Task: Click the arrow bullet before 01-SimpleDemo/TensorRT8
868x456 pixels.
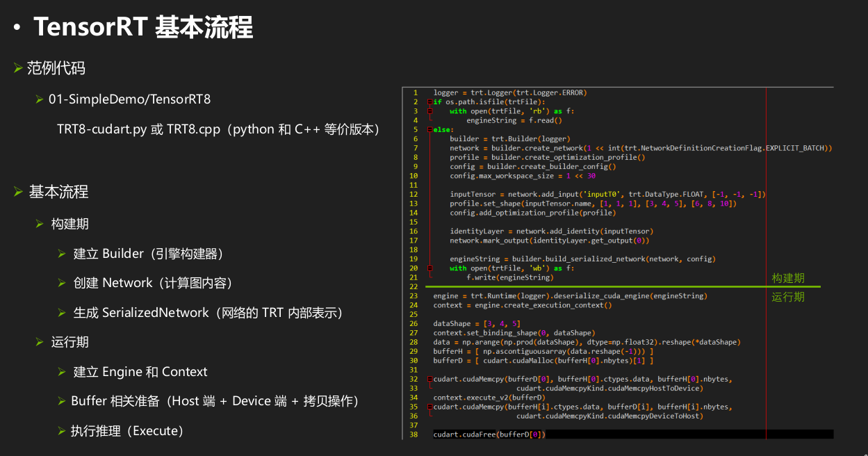Action: point(40,99)
